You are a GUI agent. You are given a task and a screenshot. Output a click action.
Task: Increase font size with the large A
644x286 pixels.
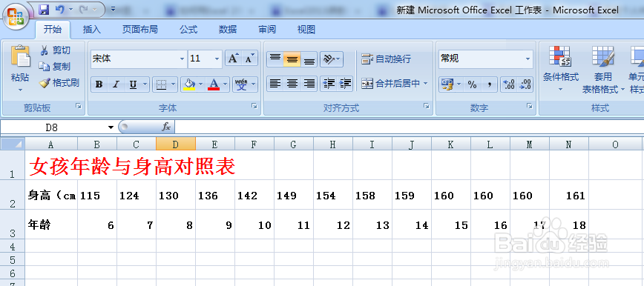click(x=233, y=59)
